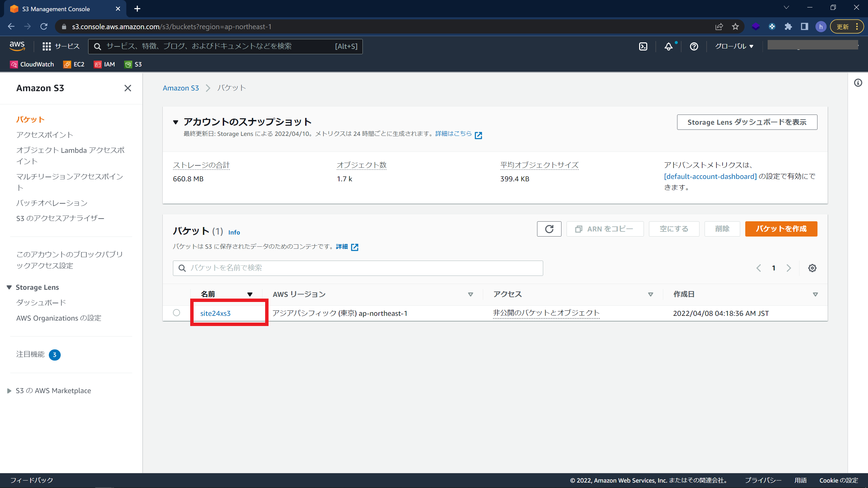Open the AWS home logo
The image size is (868, 488).
coord(17,46)
